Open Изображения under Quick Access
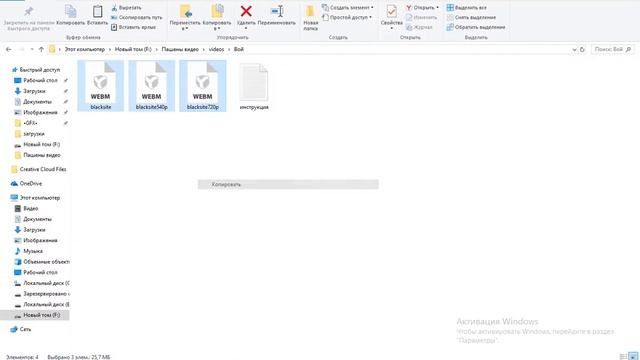The height and width of the screenshot is (360, 640). 40,112
